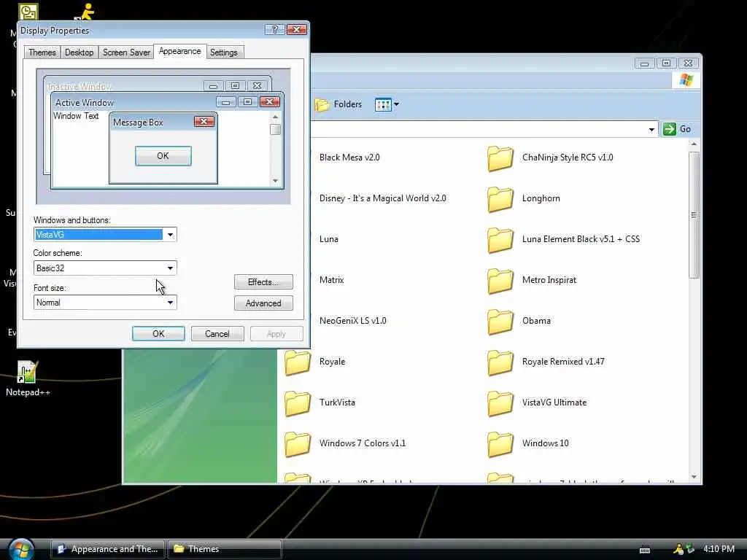Click the Explorer scrollbar down arrow
This screenshot has width=747, height=560.
point(694,477)
